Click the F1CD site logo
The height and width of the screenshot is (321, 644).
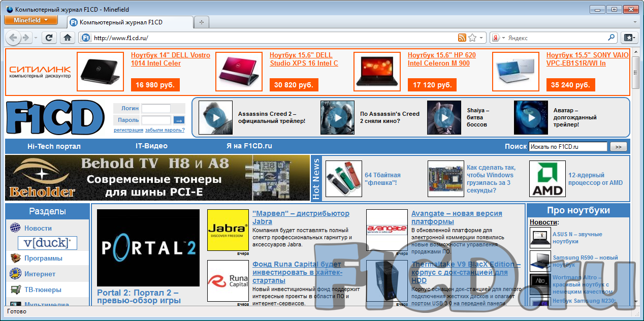coord(56,118)
